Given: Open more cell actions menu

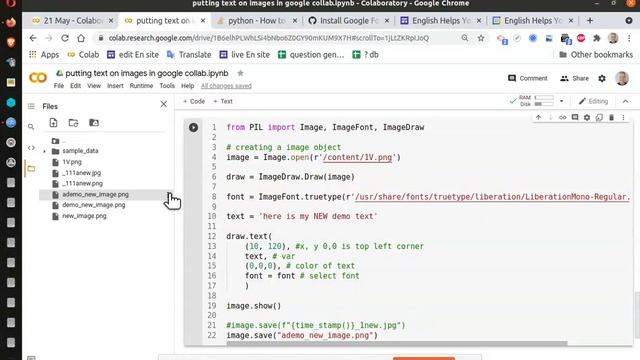Looking at the screenshot, I should tap(623, 118).
